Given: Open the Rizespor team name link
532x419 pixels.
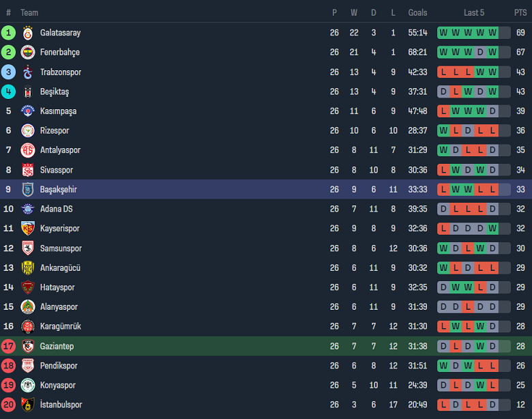Looking at the screenshot, I should click(55, 130).
